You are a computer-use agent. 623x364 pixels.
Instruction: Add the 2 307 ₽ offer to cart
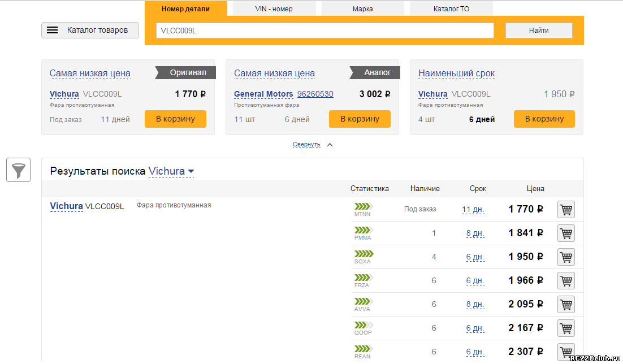[566, 352]
